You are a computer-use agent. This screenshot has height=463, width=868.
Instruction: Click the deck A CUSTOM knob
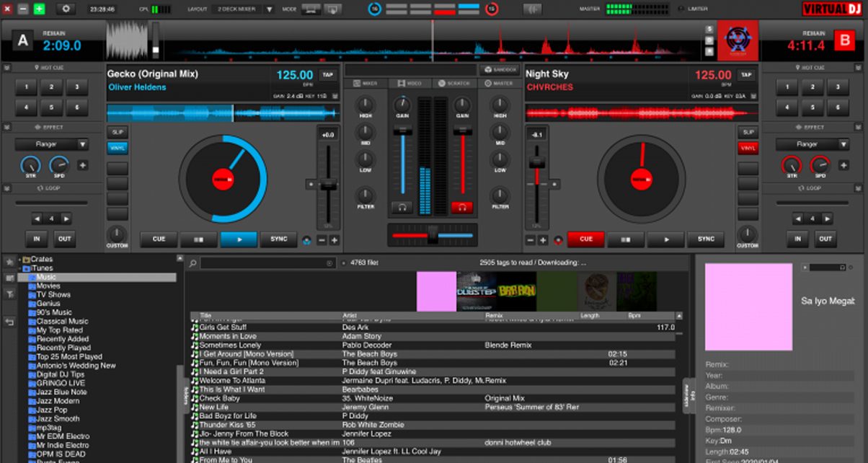117,234
